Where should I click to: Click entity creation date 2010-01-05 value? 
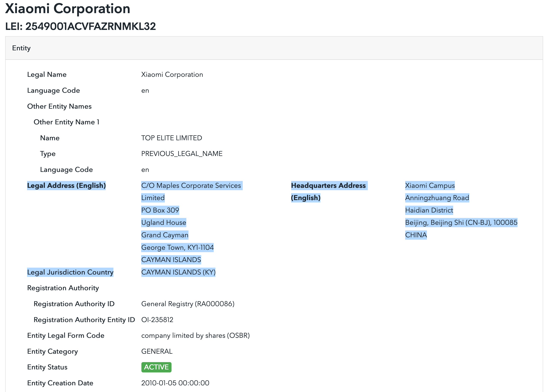(175, 383)
